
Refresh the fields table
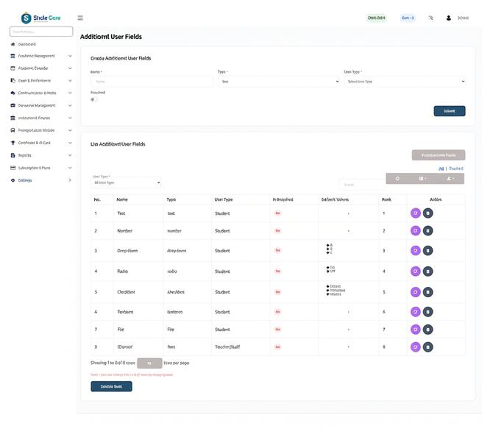click(397, 179)
